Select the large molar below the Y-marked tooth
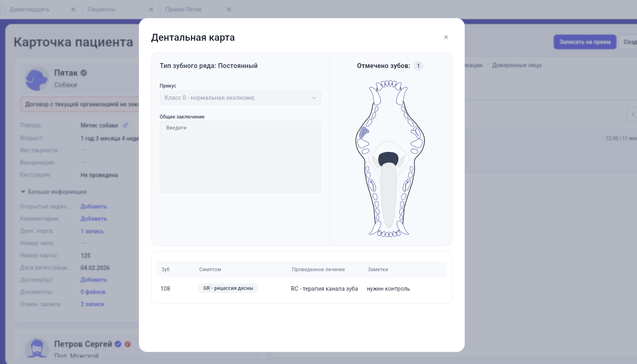Viewport: 637px width, 364px height. point(417,143)
